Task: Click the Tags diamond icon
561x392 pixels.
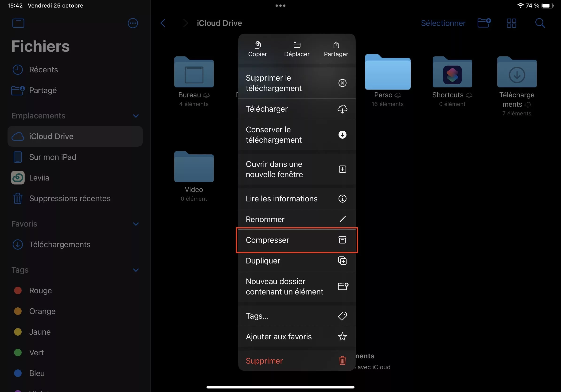Action: pyautogui.click(x=343, y=316)
